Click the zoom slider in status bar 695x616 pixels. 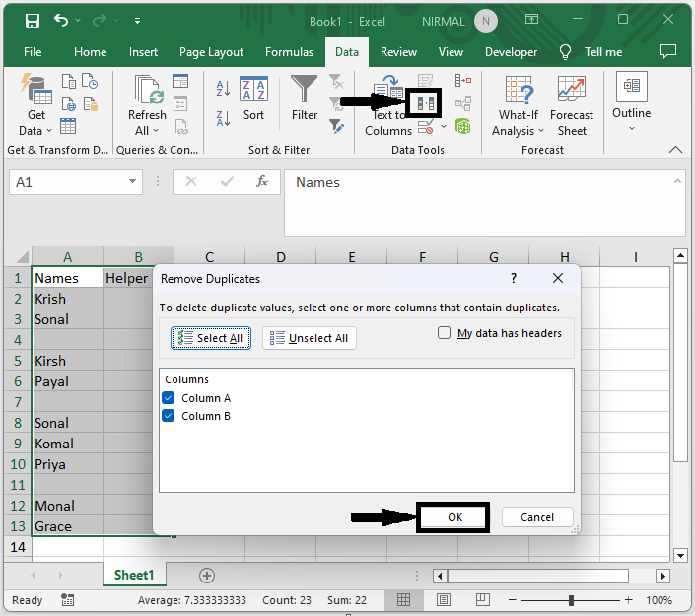coord(571,600)
